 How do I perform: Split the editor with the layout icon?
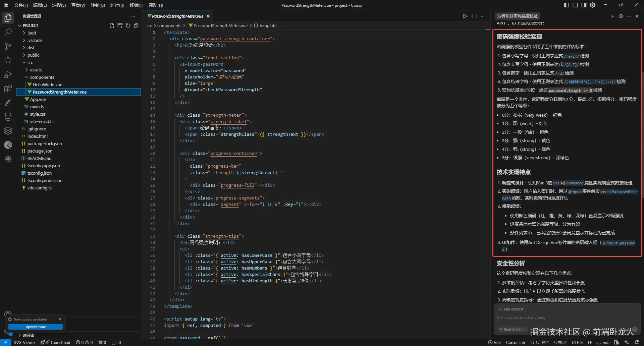click(474, 16)
